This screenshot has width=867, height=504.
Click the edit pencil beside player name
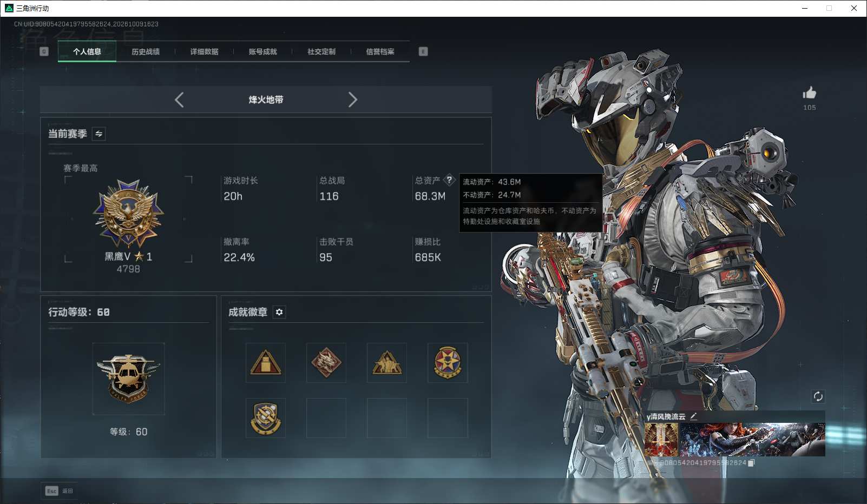[693, 416]
